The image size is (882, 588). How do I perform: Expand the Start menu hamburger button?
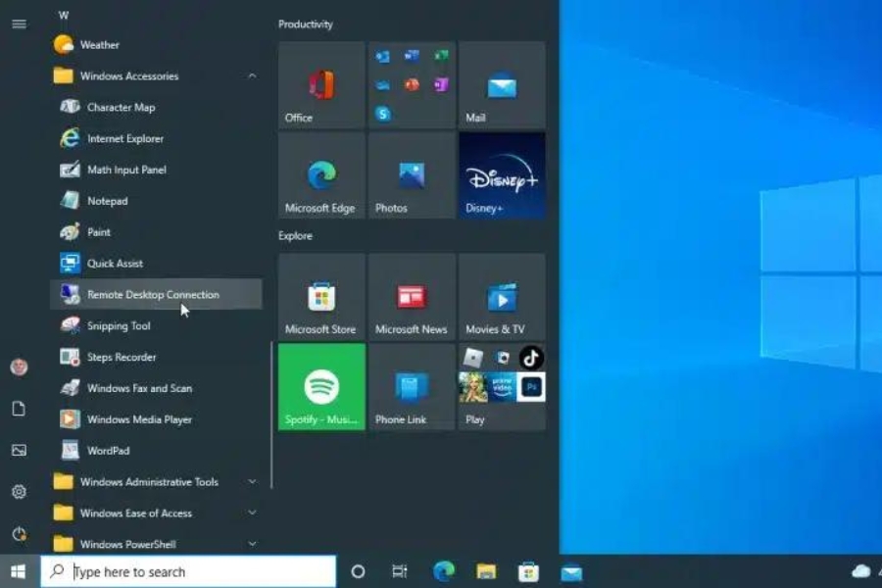[20, 24]
